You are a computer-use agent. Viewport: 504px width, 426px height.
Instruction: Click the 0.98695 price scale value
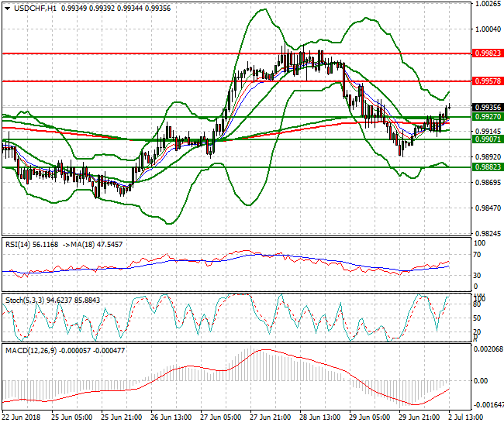(x=488, y=182)
